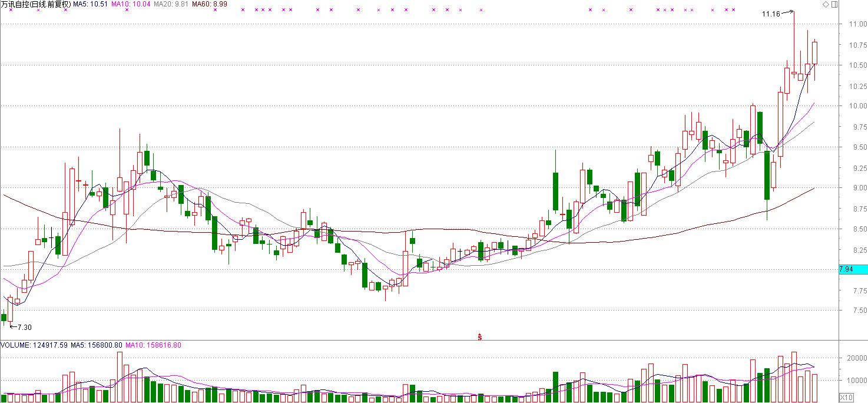Click the volume MA5: 156800.80 label
The width and height of the screenshot is (868, 403).
pos(97,345)
